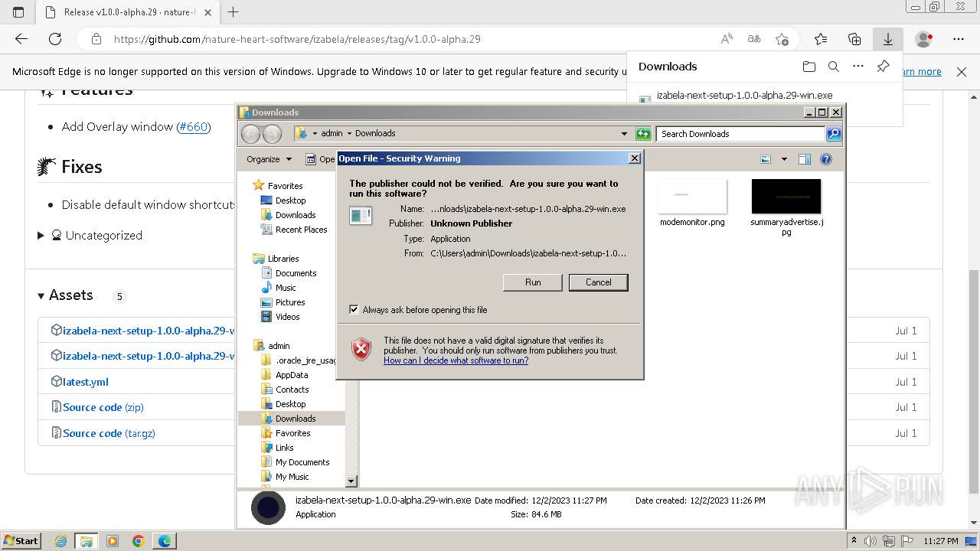Image resolution: width=980 pixels, height=551 pixels.
Task: Click Run in the Security Warning dialog
Action: (533, 282)
